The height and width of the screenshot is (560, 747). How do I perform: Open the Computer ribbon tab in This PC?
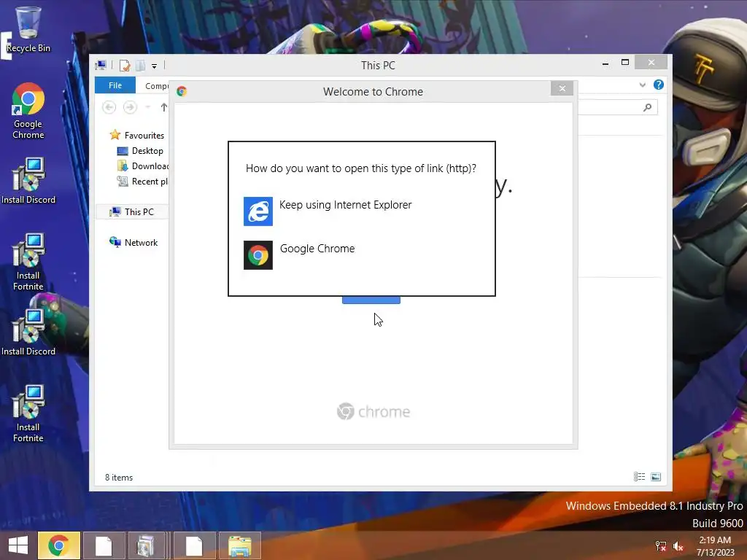(x=156, y=86)
